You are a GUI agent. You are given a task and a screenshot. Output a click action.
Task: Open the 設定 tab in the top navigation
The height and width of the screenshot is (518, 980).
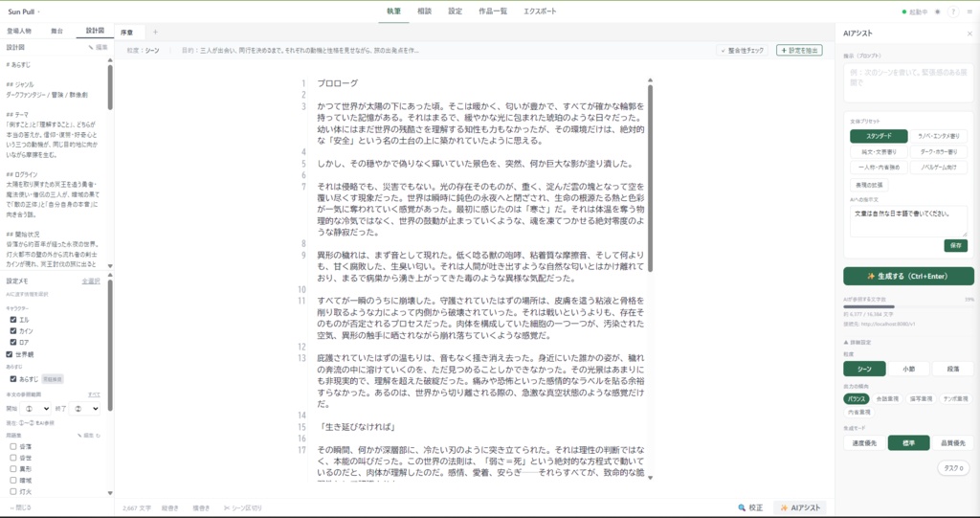pos(456,11)
